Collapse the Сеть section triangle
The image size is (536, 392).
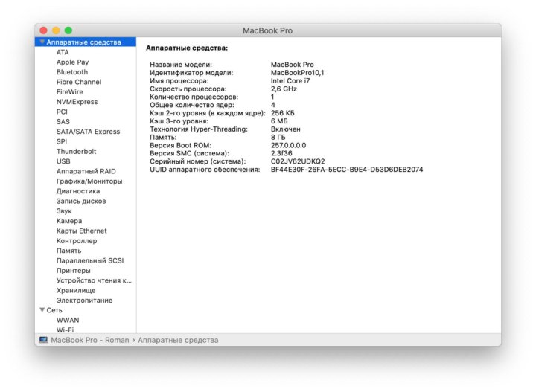coord(42,310)
